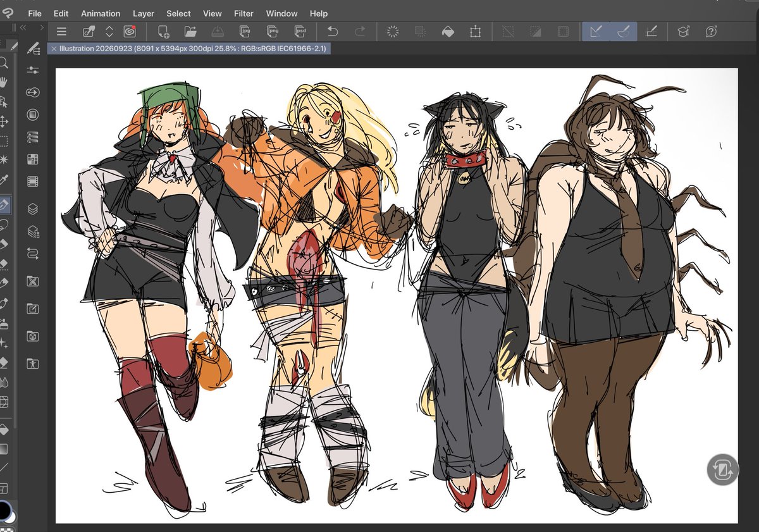The height and width of the screenshot is (532, 759).
Task: Open the Layer menu
Action: (x=144, y=13)
